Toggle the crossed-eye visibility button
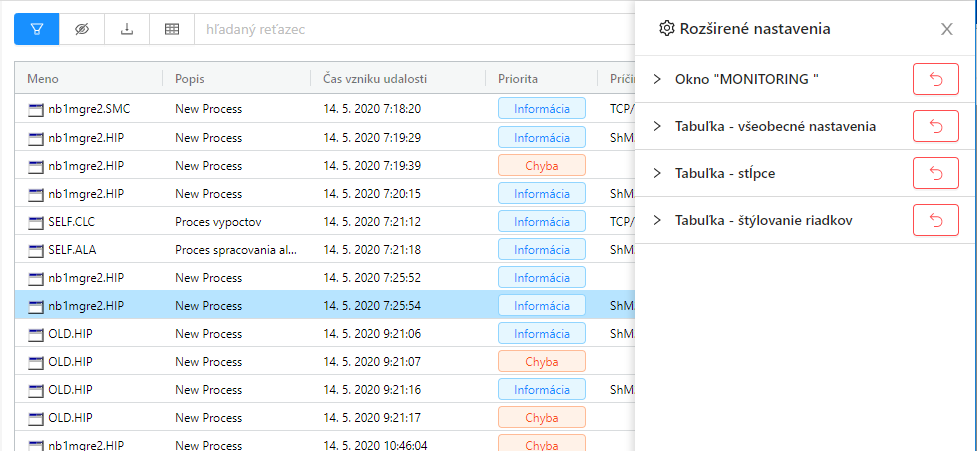This screenshot has width=977, height=451. 82,29
